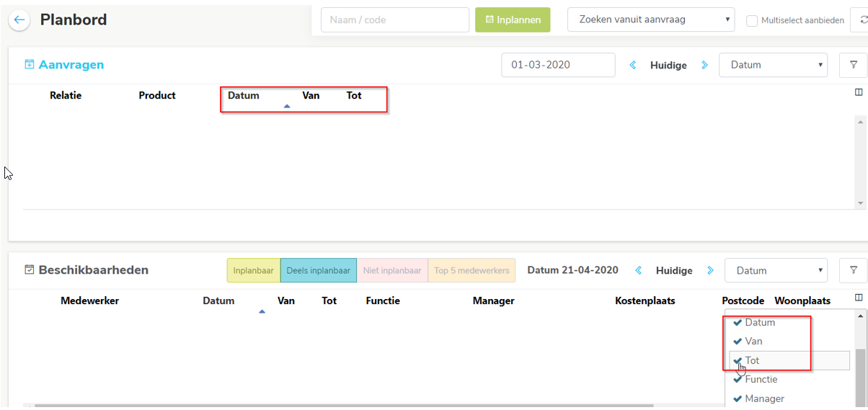Open the Beschikbaarheden column chooser icon
The image size is (868, 410).
pos(859,298)
